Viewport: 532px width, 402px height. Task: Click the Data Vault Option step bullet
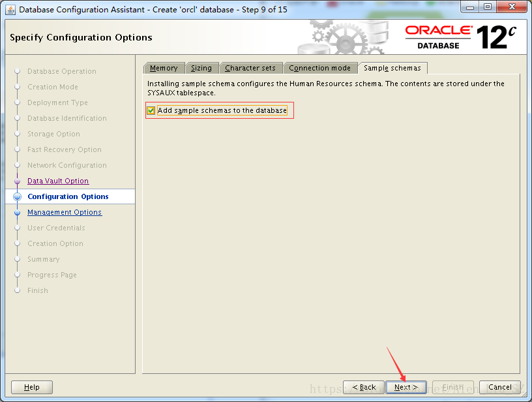pyautogui.click(x=18, y=181)
